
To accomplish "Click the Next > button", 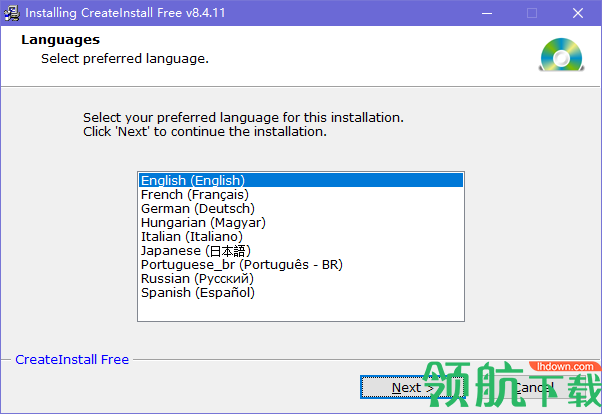I will point(412,387).
